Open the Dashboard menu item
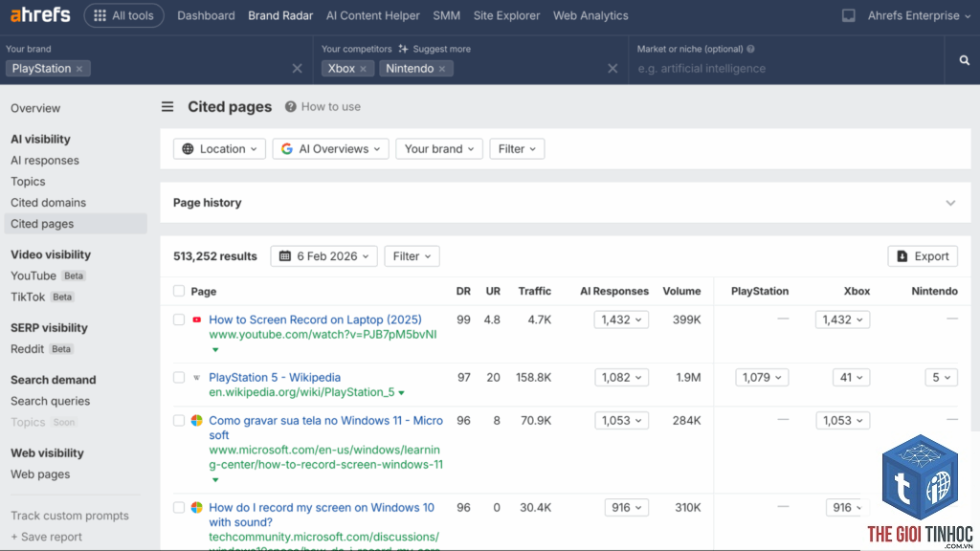Screen dimensions: 980x551 206,15
